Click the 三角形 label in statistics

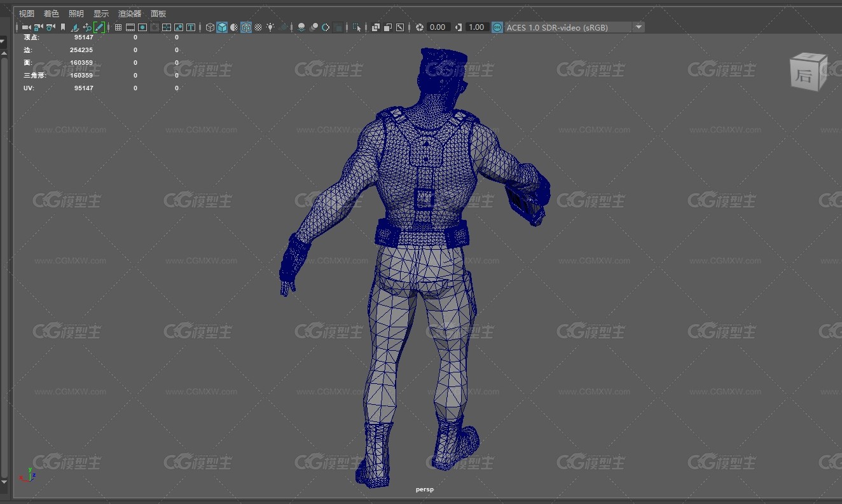click(x=35, y=76)
